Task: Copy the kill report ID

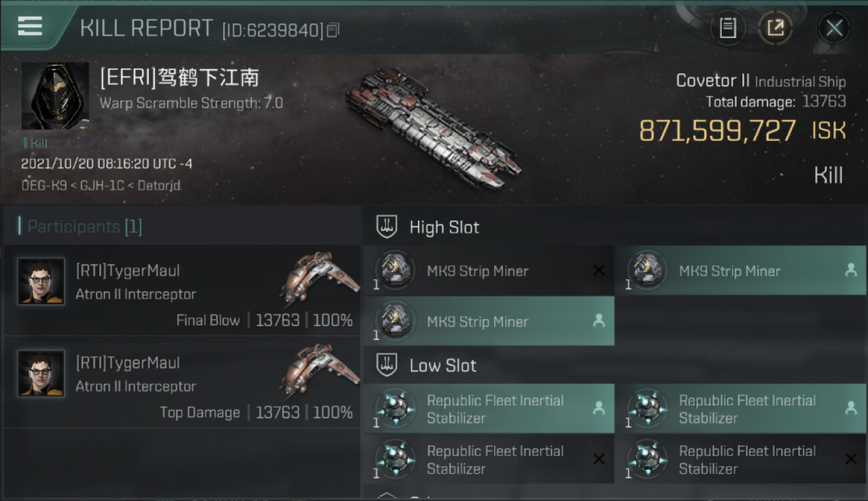Action: pos(333,30)
